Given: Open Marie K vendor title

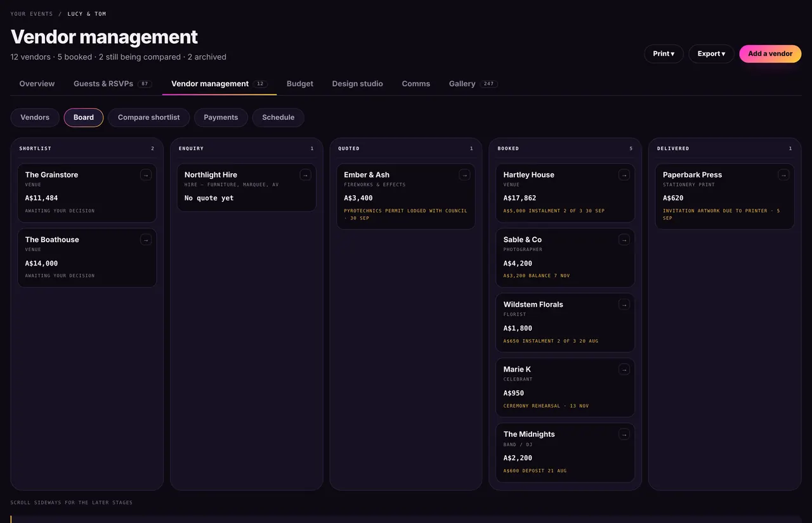Looking at the screenshot, I should 518,370.
